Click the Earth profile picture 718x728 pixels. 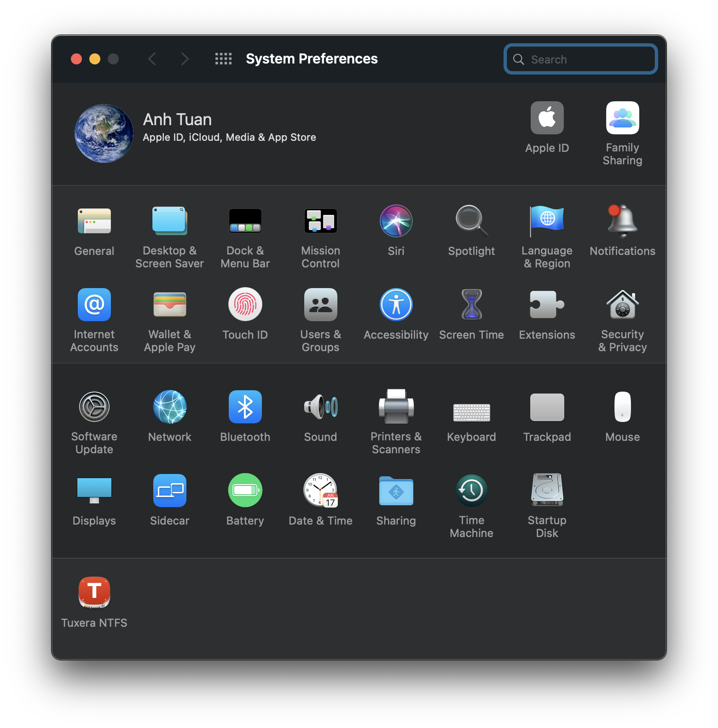pyautogui.click(x=104, y=133)
